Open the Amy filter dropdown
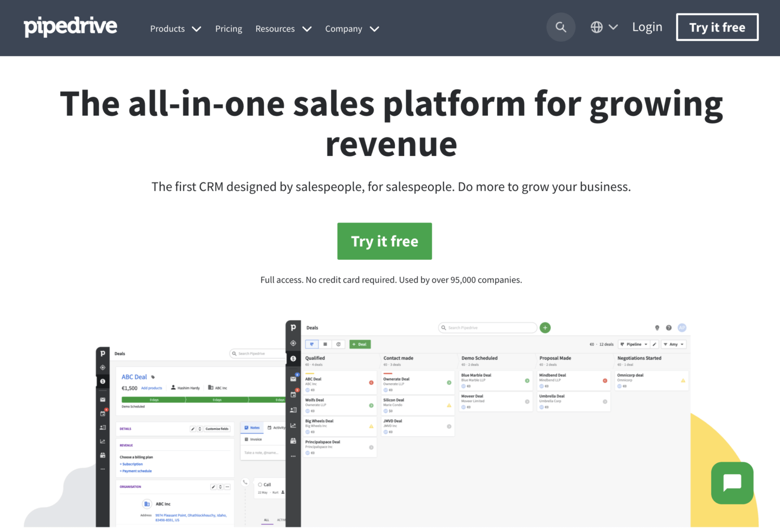780x532 pixels. point(674,344)
